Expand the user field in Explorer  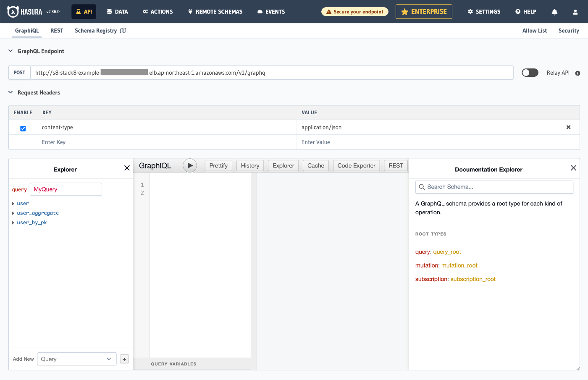tap(13, 204)
